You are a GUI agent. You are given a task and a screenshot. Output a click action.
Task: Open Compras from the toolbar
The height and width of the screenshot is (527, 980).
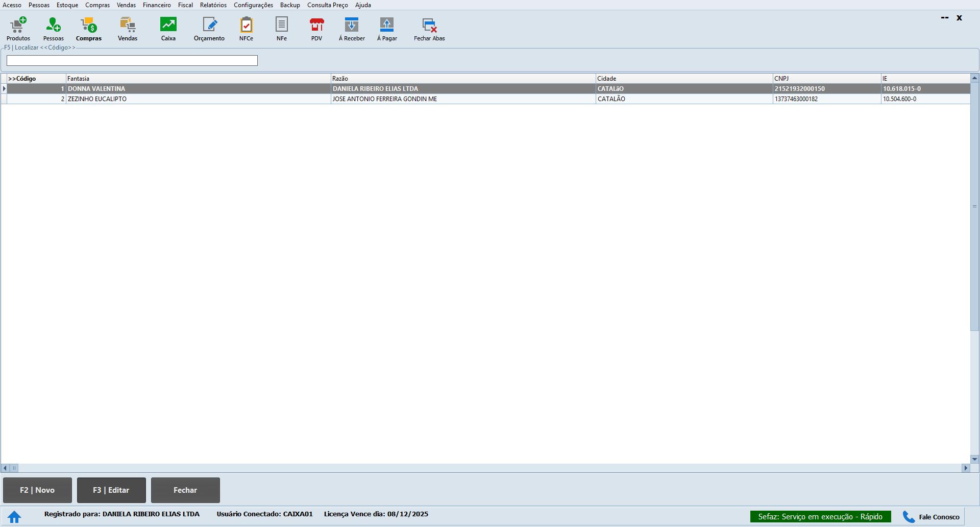tap(89, 29)
